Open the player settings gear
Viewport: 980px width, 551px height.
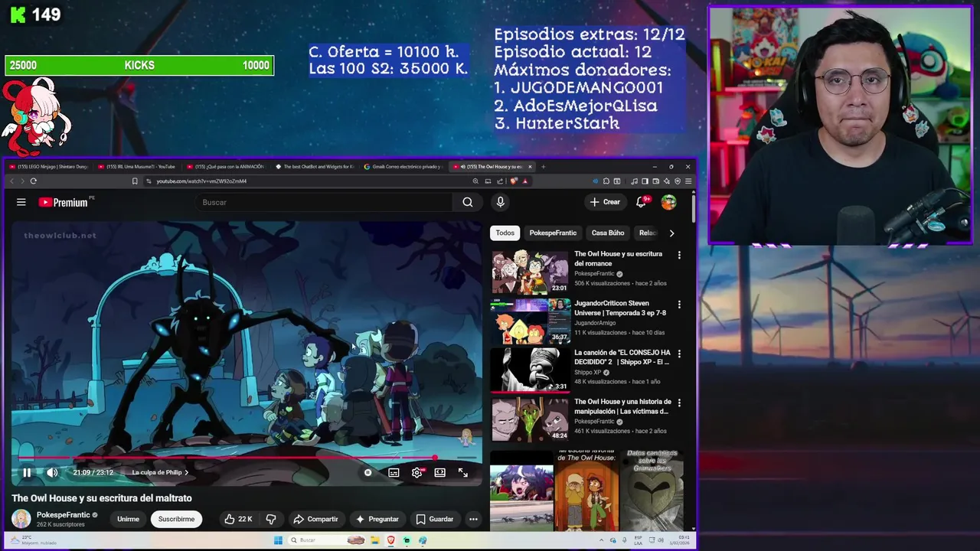[x=416, y=473]
